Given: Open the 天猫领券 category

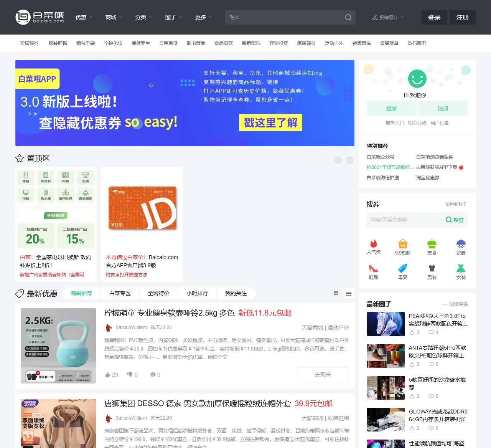Looking at the screenshot, I should click(x=29, y=43).
